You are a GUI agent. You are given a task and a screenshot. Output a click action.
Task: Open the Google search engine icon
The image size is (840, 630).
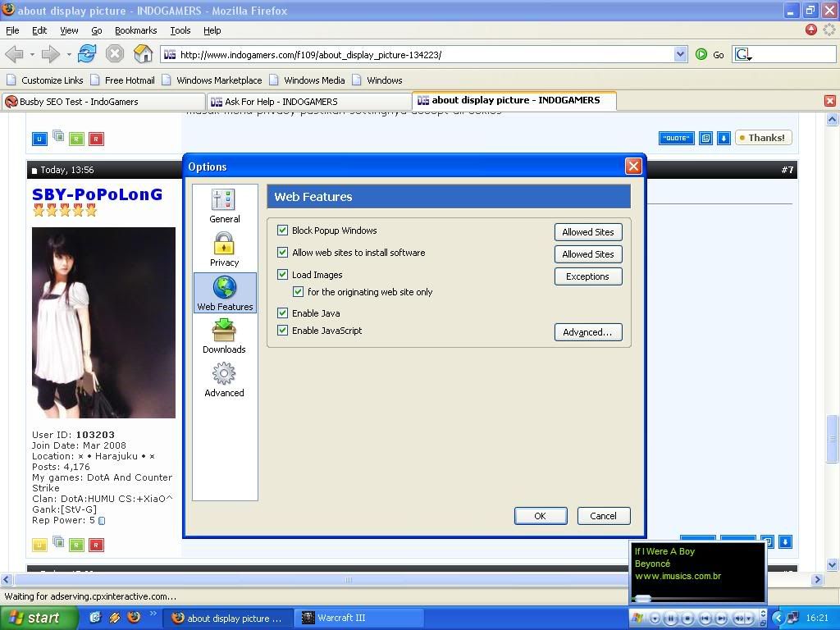click(743, 54)
